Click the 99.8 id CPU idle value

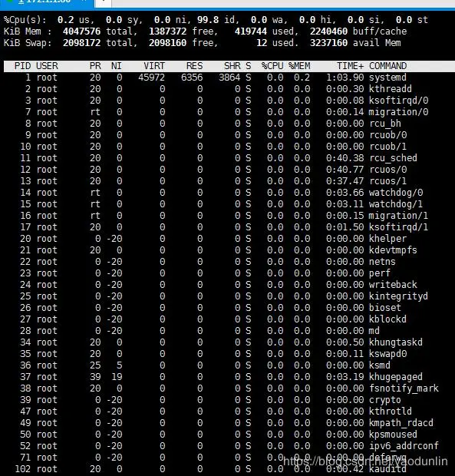[208, 20]
